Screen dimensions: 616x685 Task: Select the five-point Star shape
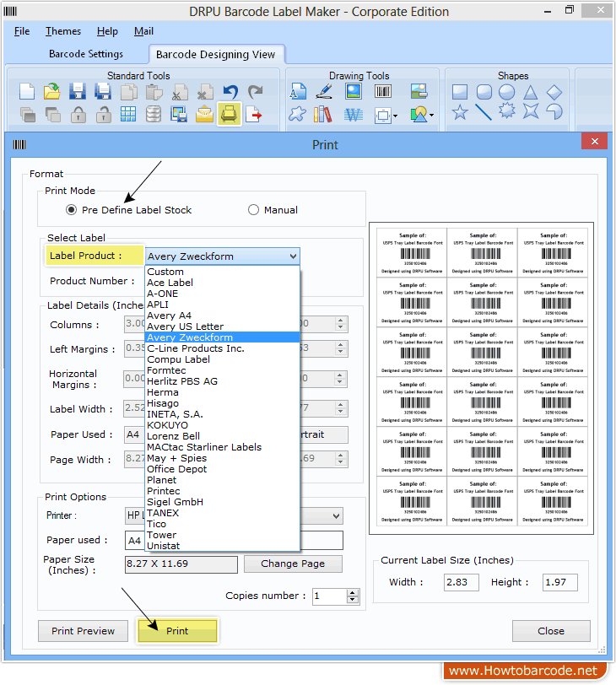tap(460, 112)
